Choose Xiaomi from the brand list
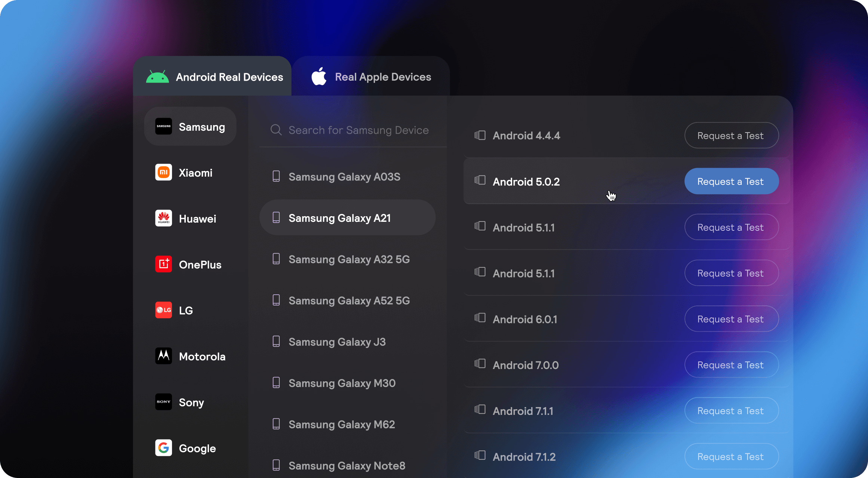The image size is (868, 478). click(x=190, y=173)
